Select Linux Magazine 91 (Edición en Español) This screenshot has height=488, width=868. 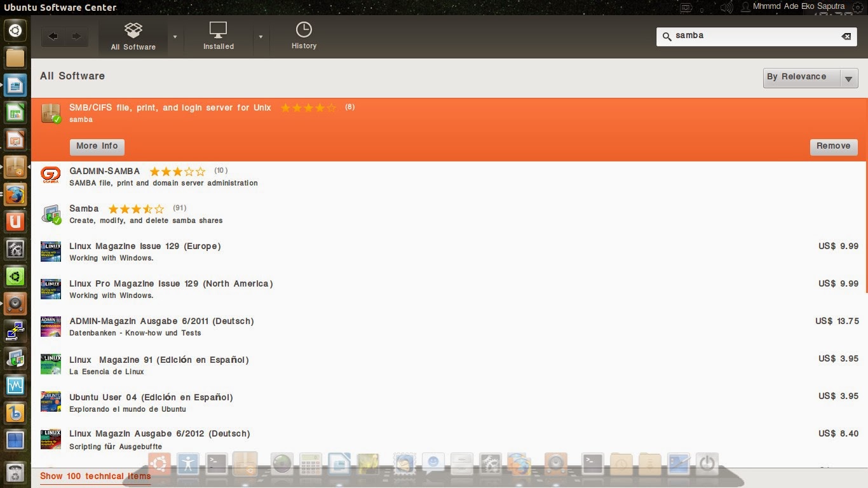coord(449,365)
